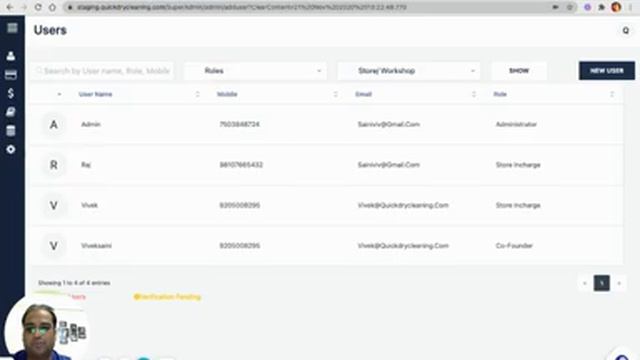Click the Admin row avatar letter A
The width and height of the screenshot is (640, 360).
pos(53,124)
